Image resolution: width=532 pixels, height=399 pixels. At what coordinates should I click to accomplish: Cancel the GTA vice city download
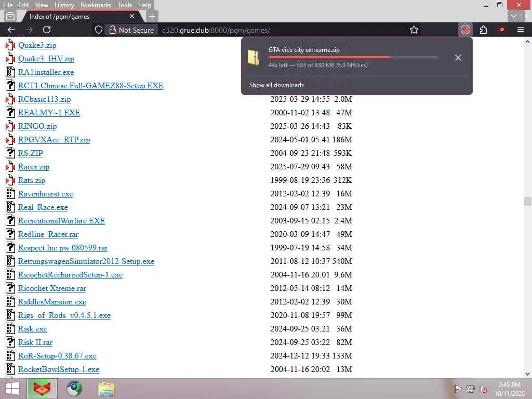click(458, 58)
